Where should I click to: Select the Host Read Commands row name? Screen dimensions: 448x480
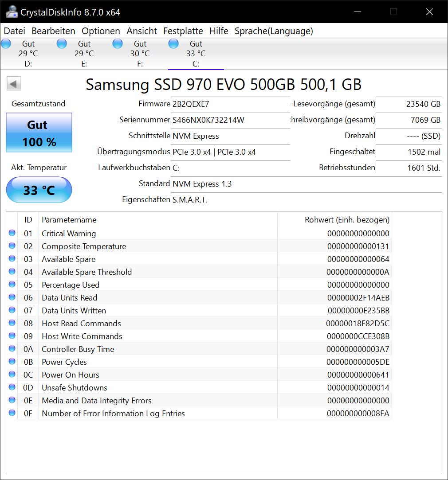81,324
